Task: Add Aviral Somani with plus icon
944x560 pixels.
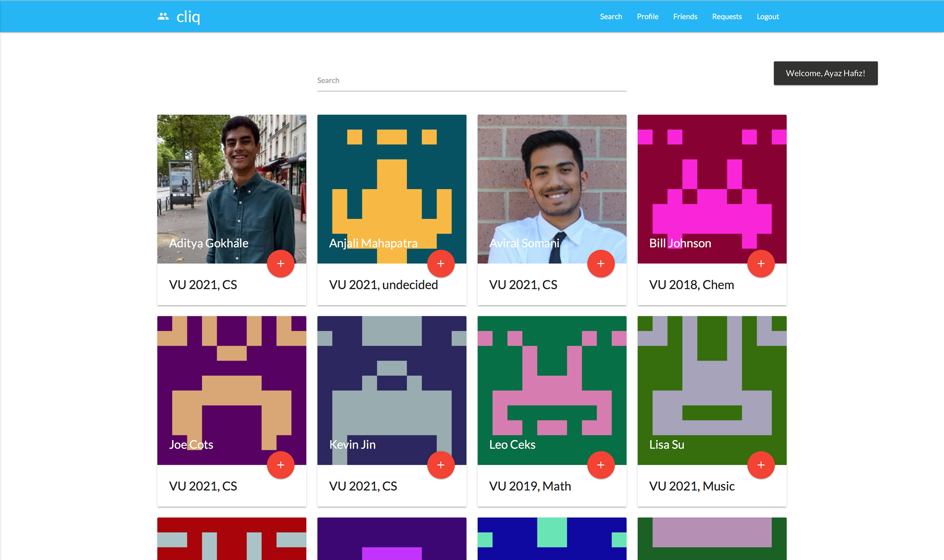Action: tap(601, 263)
